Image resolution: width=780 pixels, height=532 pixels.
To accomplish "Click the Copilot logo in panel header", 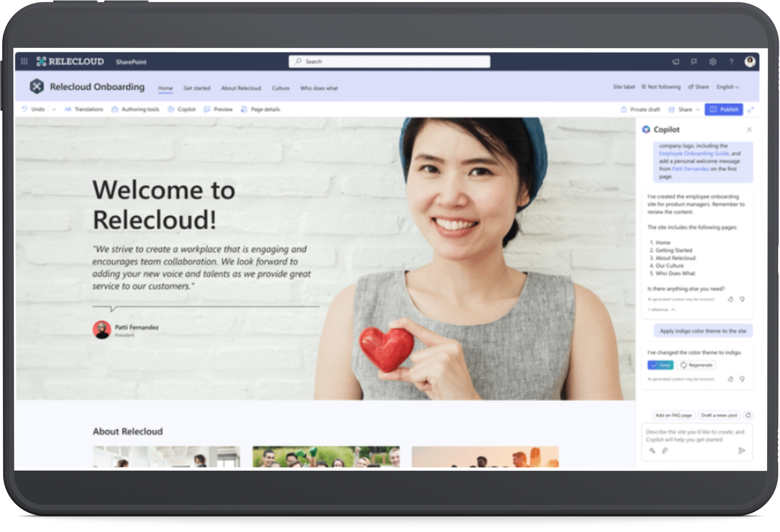I will (x=646, y=129).
